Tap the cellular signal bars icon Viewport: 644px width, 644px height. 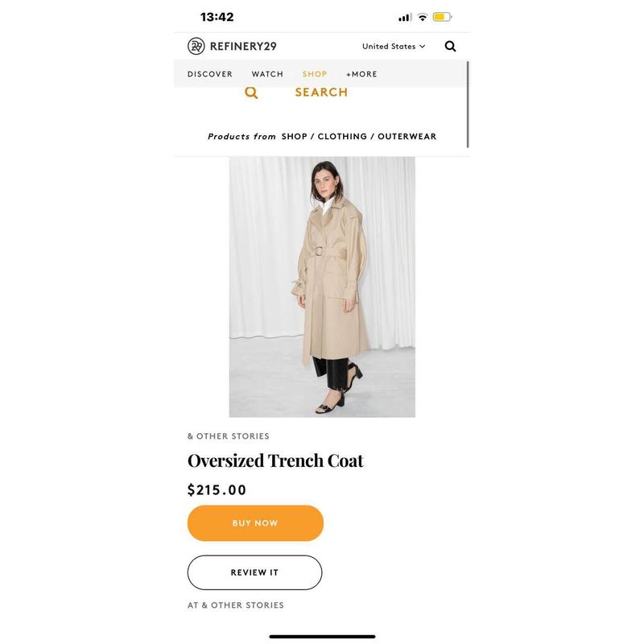tap(405, 17)
